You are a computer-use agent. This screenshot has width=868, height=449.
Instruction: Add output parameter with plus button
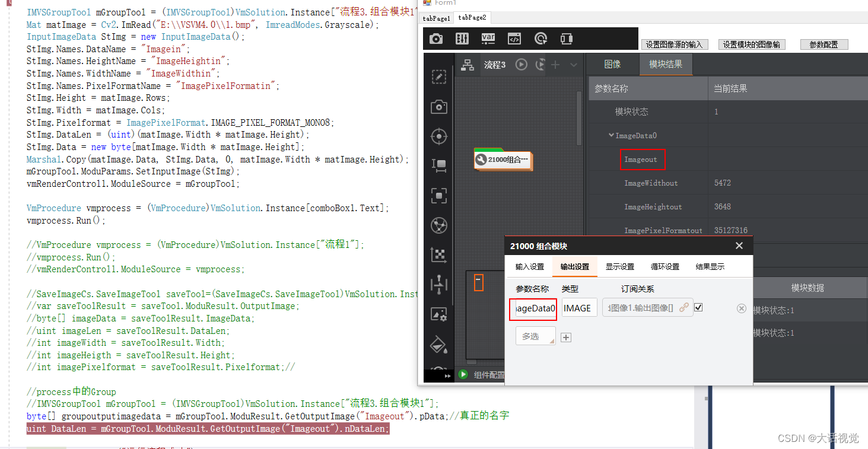click(x=566, y=337)
